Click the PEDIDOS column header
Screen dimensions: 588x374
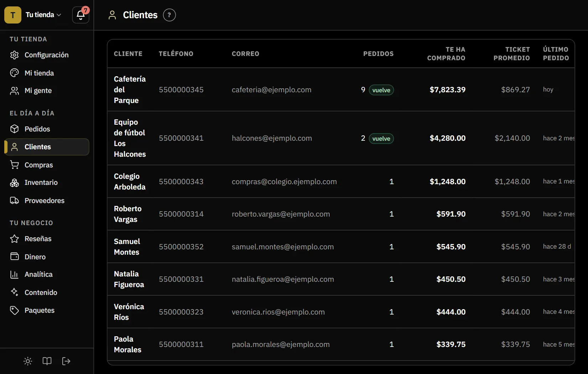coord(378,54)
